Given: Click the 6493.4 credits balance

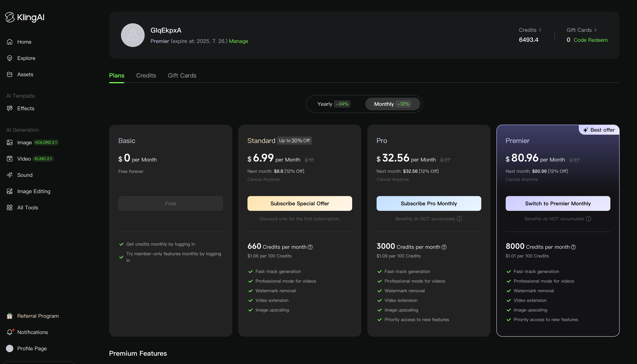Looking at the screenshot, I should 528,40.
